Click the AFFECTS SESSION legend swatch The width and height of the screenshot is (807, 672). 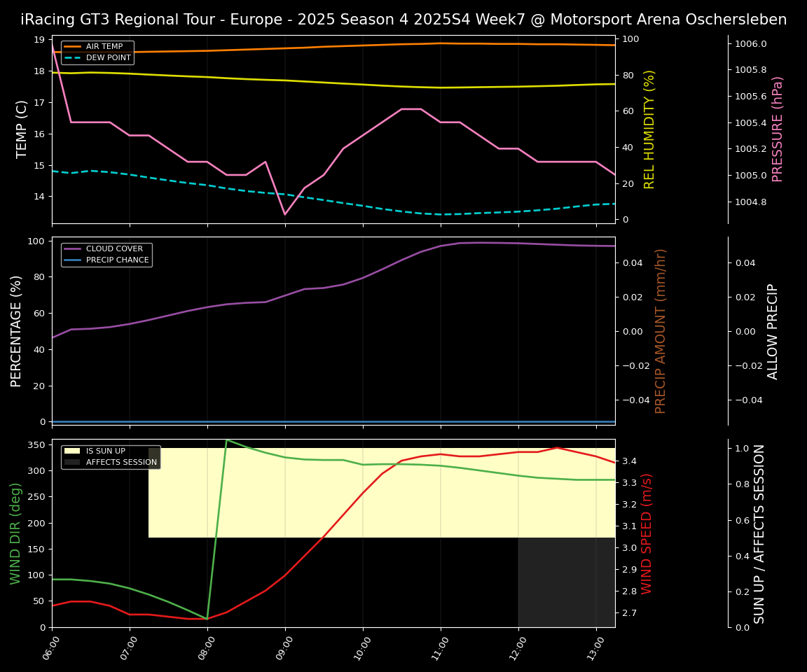[x=73, y=463]
